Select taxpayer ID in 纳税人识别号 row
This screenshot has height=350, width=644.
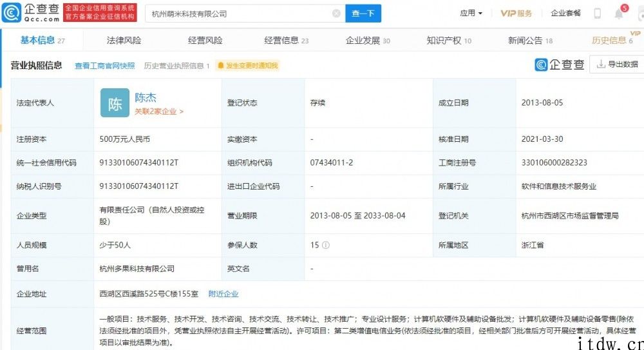pos(139,186)
